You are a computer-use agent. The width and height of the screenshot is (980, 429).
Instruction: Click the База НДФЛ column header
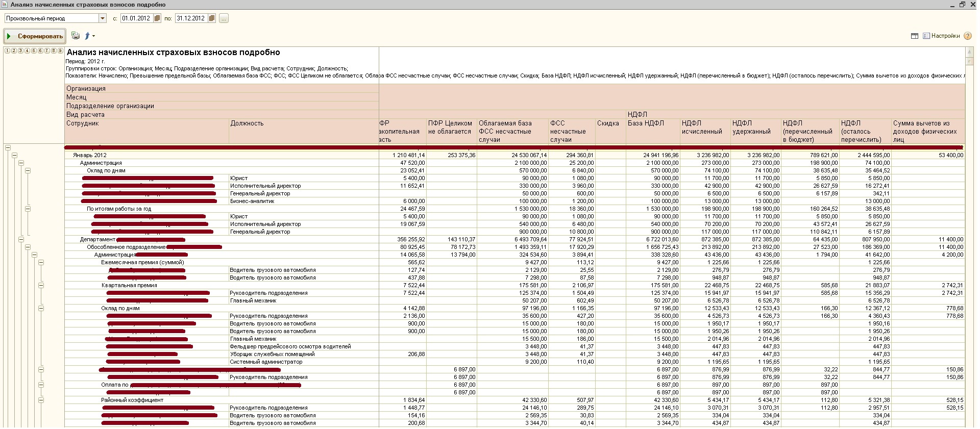coord(653,131)
